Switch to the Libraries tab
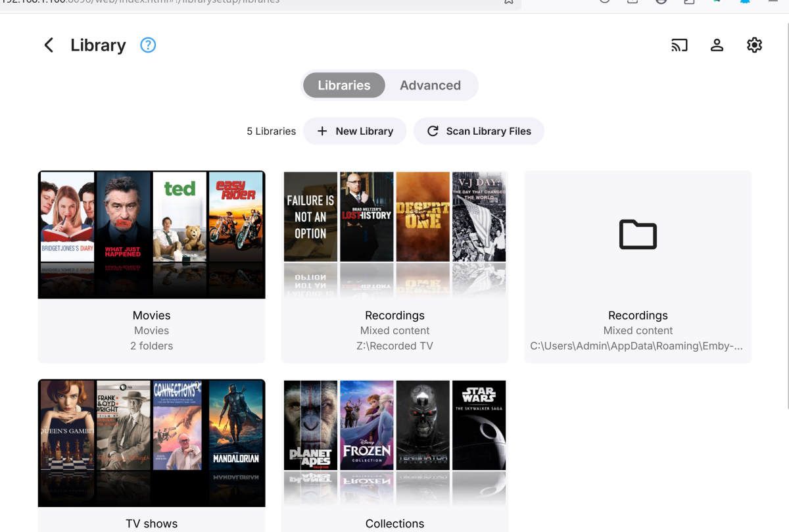 click(344, 85)
